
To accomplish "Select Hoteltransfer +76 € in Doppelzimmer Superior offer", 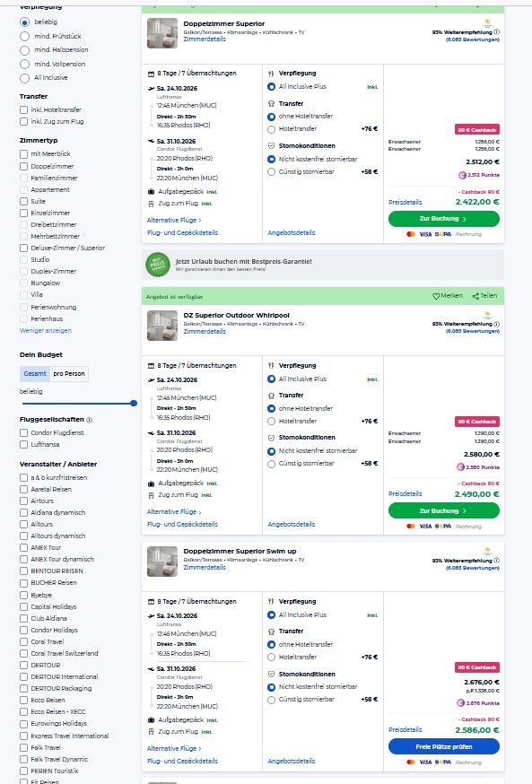I will click(272, 129).
